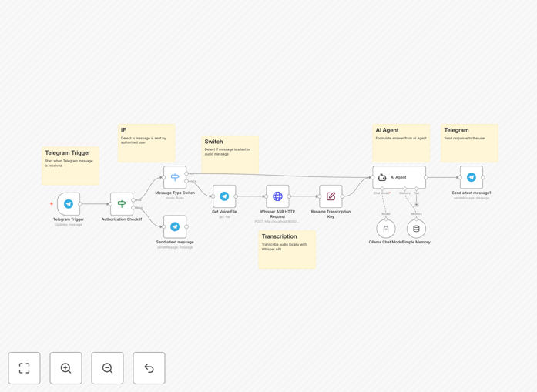
Task: Click the 'Authorization Check If' node label
Action: click(122, 219)
